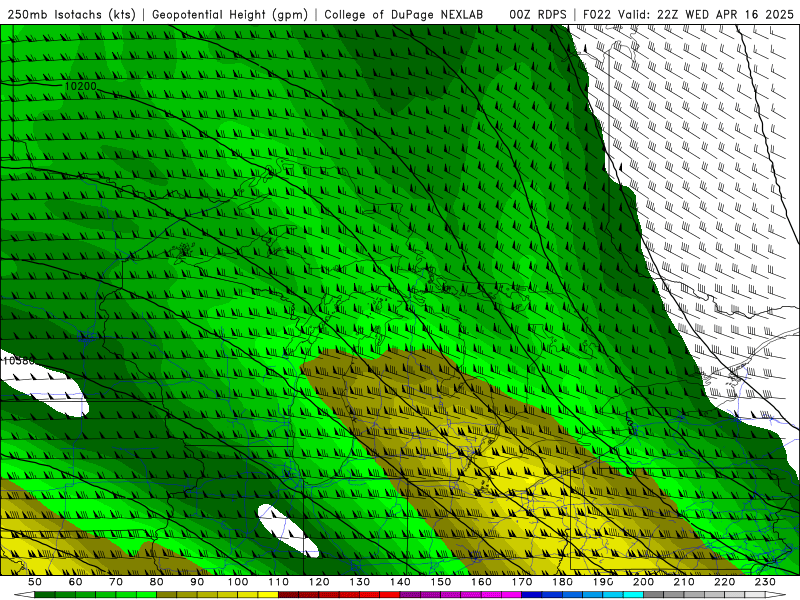Image resolution: width=800 pixels, height=600 pixels.
Task: Click the 'College of DuPage NEXLAB' label
Action: pyautogui.click(x=404, y=15)
